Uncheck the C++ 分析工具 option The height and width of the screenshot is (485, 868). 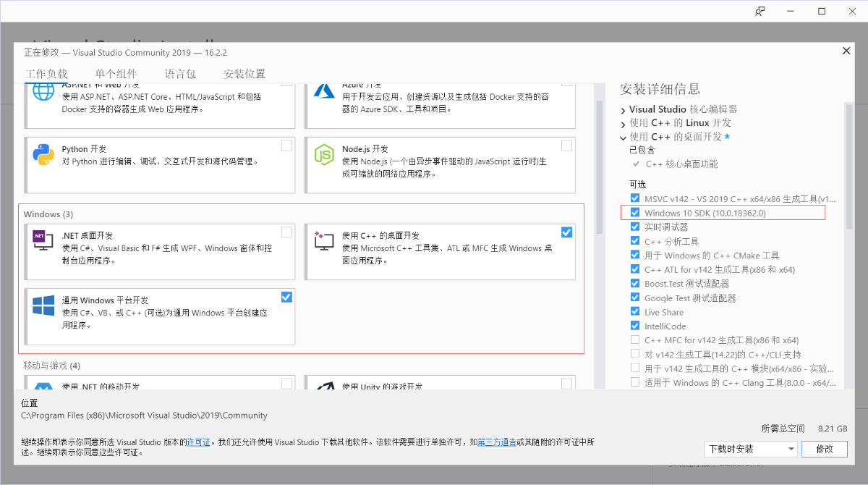[635, 241]
